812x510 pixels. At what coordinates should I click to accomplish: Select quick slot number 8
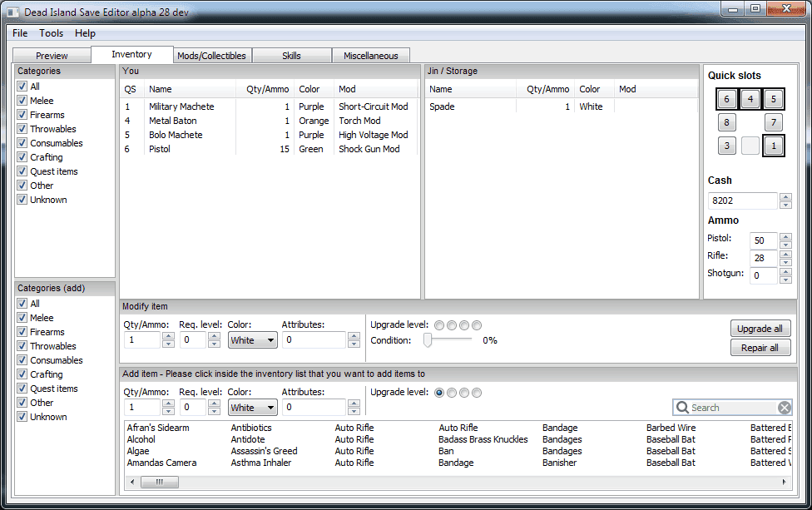click(726, 123)
